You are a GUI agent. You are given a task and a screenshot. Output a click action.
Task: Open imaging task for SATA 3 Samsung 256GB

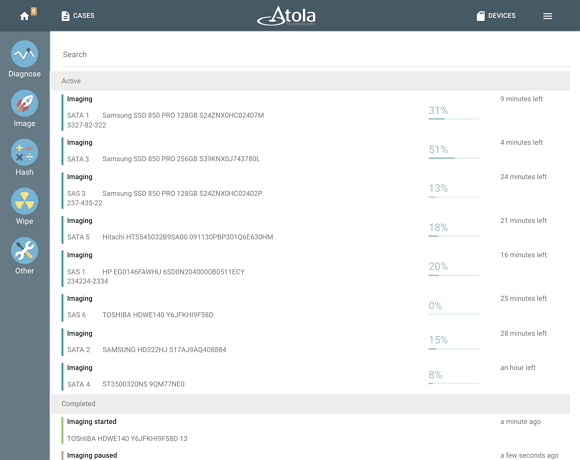[x=315, y=151]
